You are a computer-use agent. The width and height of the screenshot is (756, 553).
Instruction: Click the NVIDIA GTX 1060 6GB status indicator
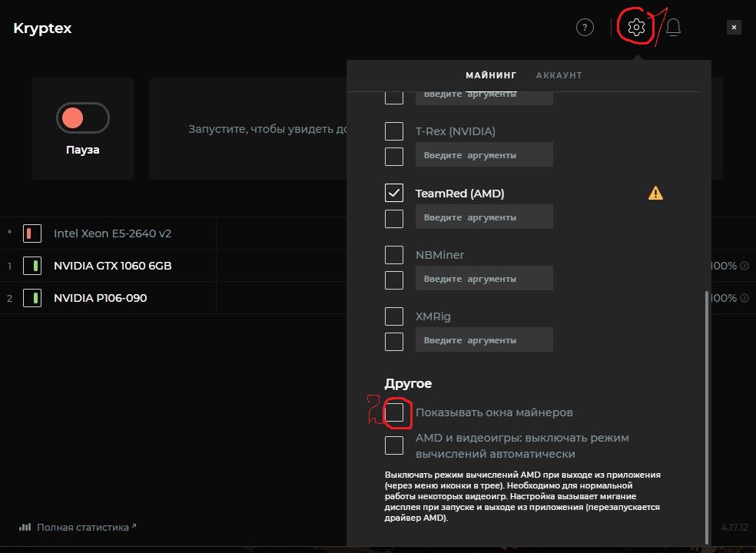pos(32,266)
